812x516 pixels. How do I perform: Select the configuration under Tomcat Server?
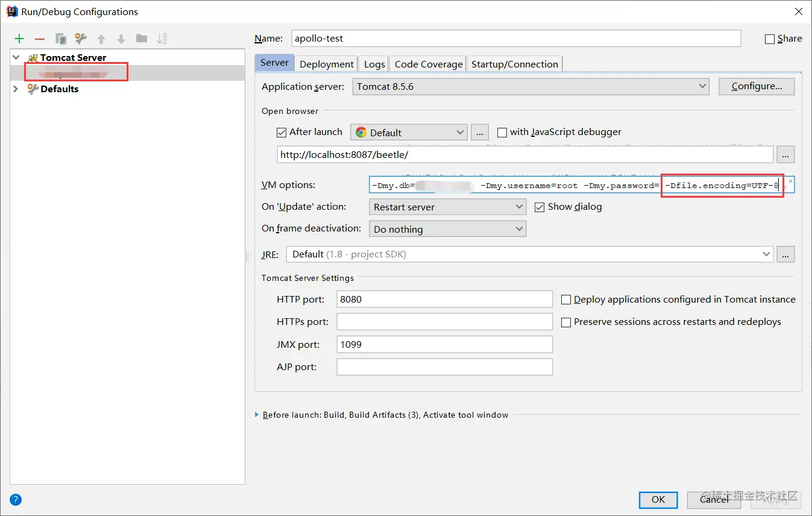127,73
